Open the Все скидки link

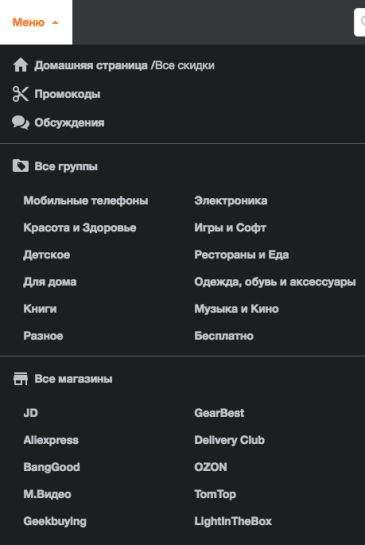pos(185,65)
